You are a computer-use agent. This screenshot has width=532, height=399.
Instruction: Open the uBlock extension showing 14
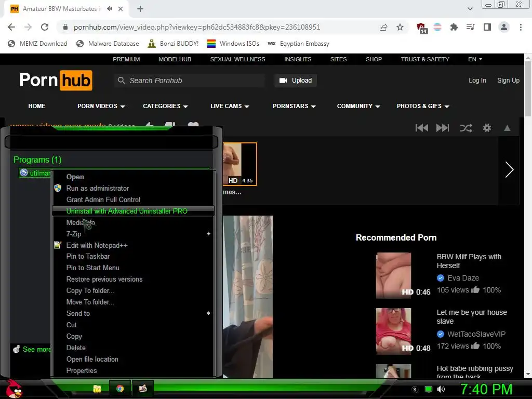(x=422, y=28)
